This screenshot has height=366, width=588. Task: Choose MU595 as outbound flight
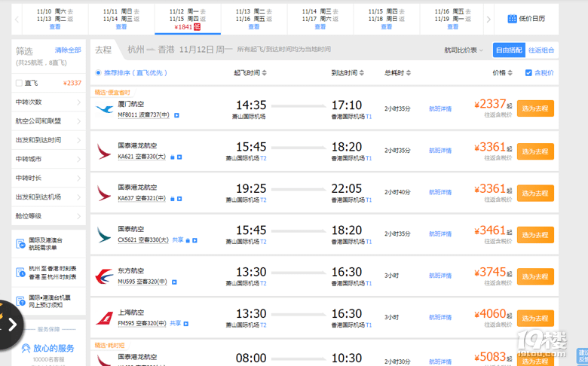pos(535,276)
